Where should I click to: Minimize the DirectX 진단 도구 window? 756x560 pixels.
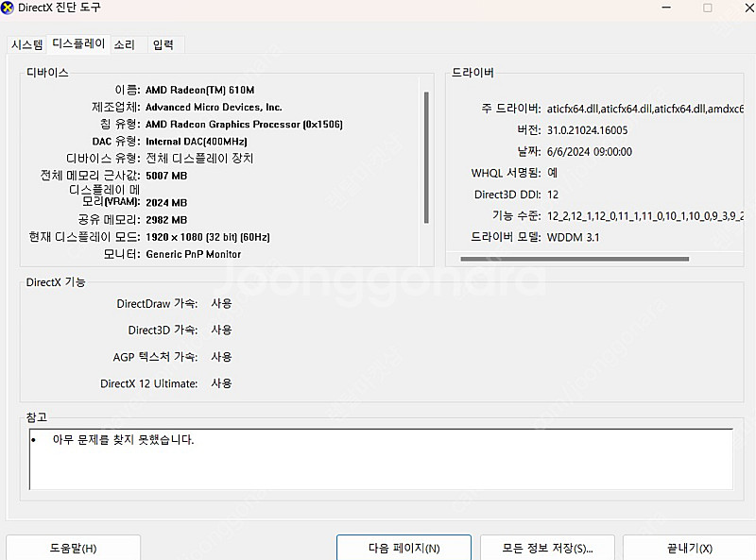click(x=666, y=8)
